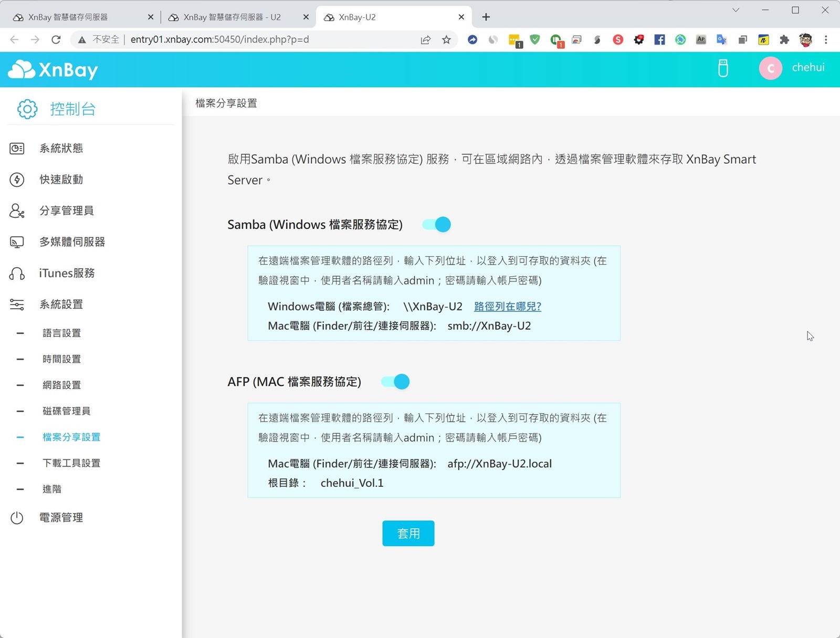Open Chrome three-dot menu
Viewport: 840px width, 638px height.
click(x=826, y=39)
